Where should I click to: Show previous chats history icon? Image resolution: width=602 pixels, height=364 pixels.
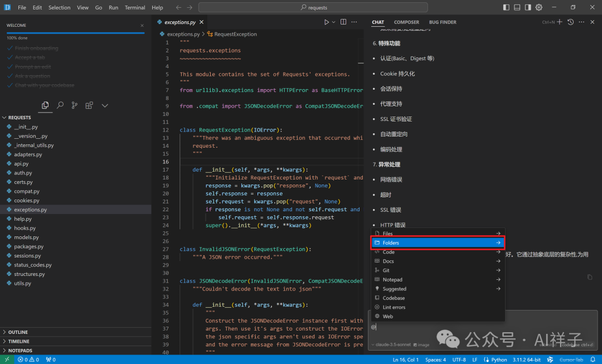coord(571,22)
